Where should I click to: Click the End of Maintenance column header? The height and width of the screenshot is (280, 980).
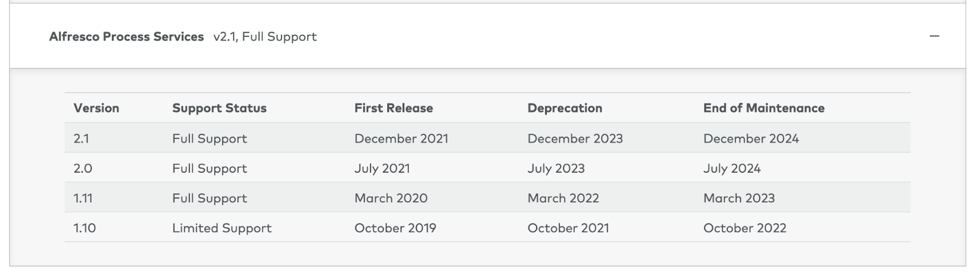click(x=764, y=108)
